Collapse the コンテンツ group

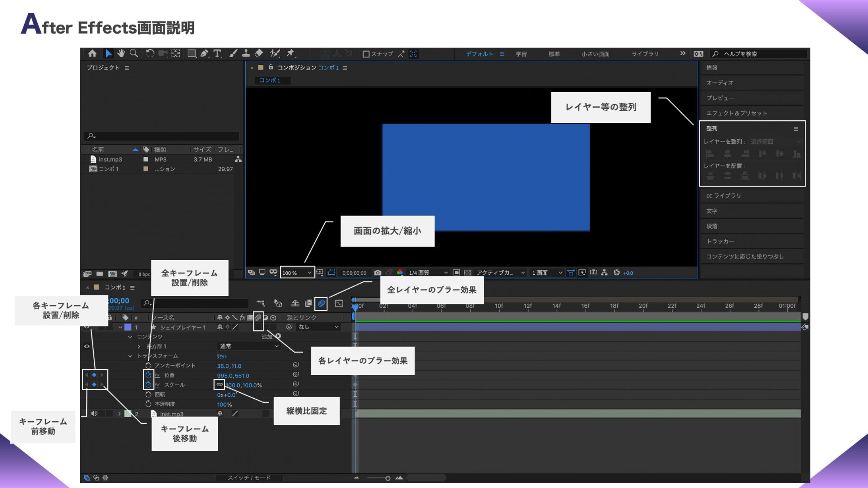tap(130, 337)
